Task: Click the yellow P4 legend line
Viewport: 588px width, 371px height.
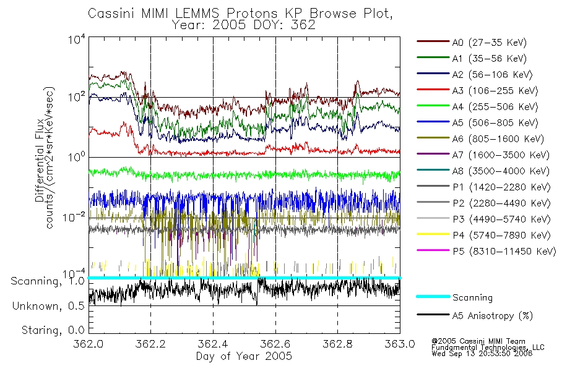Action: 433,234
